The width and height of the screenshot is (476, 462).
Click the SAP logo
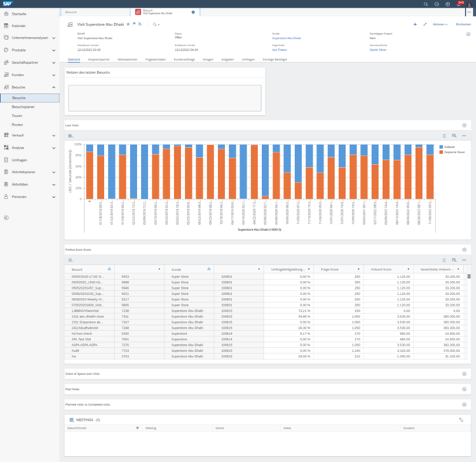pyautogui.click(x=7, y=4)
